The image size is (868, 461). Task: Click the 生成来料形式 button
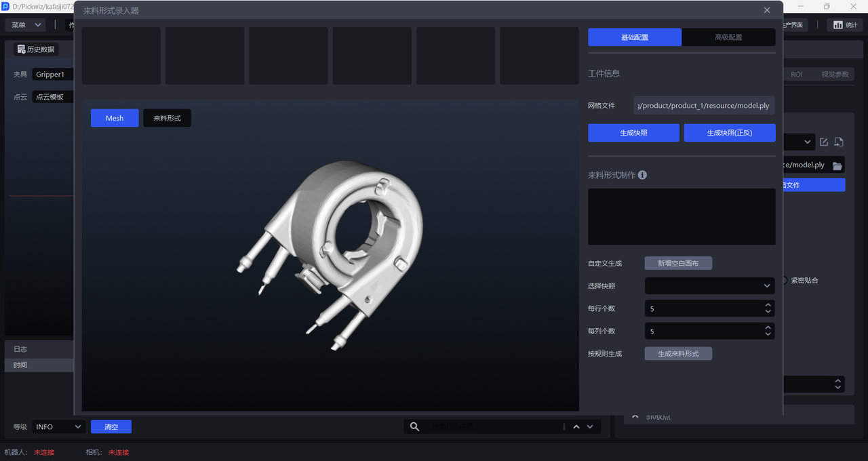678,353
